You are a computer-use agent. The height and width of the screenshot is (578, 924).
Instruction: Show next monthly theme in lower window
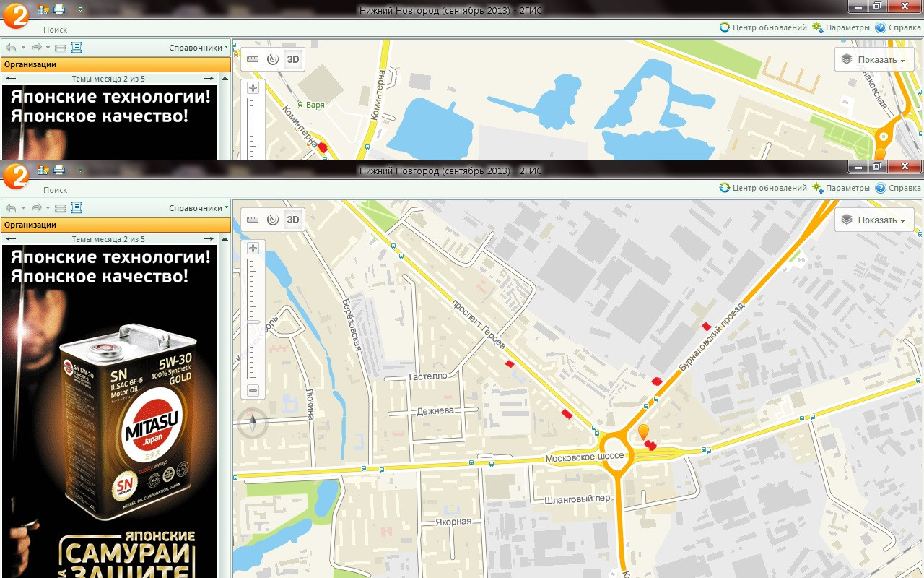click(x=209, y=239)
